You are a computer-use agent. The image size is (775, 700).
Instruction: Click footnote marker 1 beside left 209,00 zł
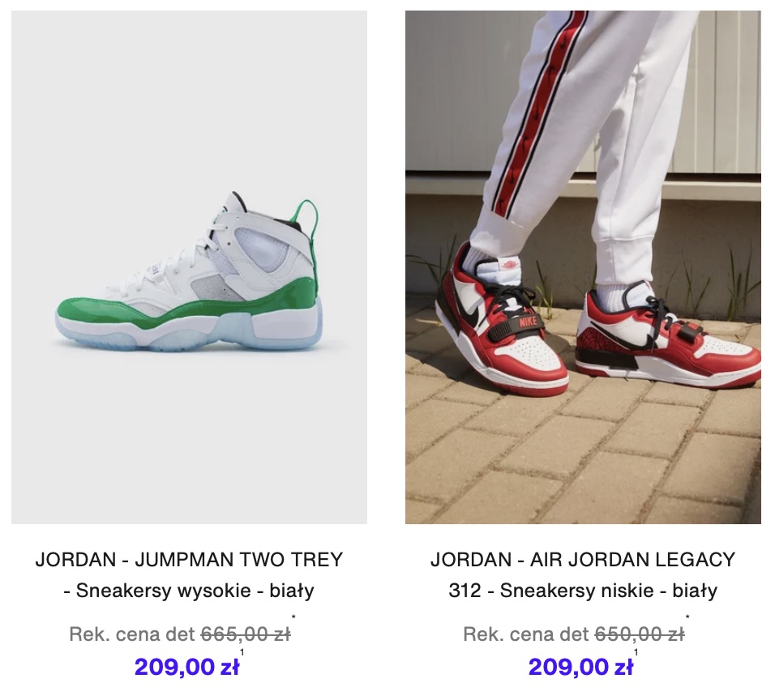(242, 652)
